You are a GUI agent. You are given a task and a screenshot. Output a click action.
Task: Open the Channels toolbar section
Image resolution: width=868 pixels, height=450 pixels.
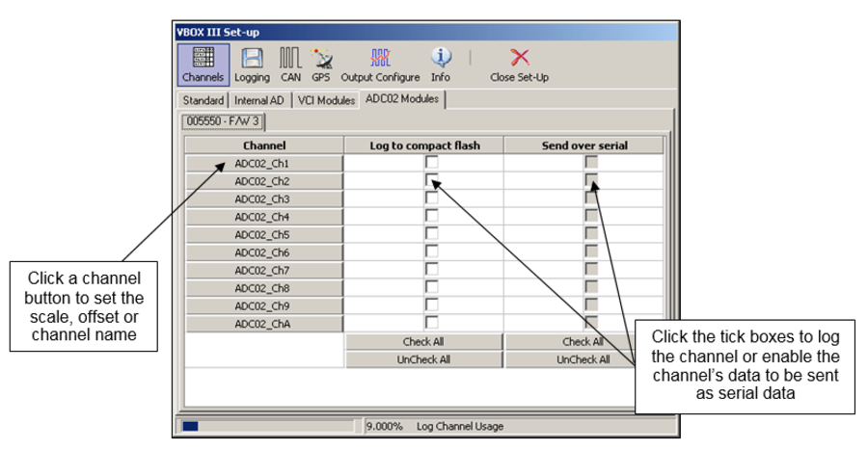[x=203, y=66]
